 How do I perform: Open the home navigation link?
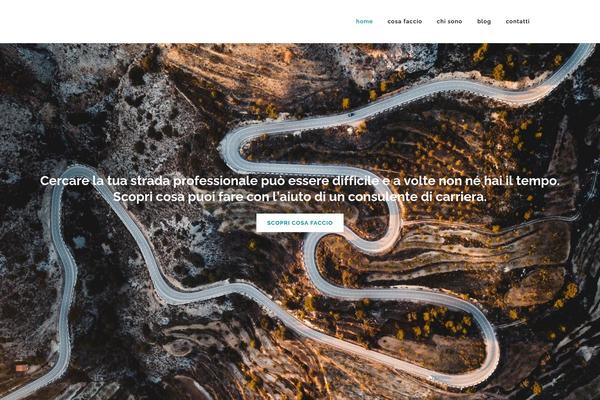pos(364,21)
